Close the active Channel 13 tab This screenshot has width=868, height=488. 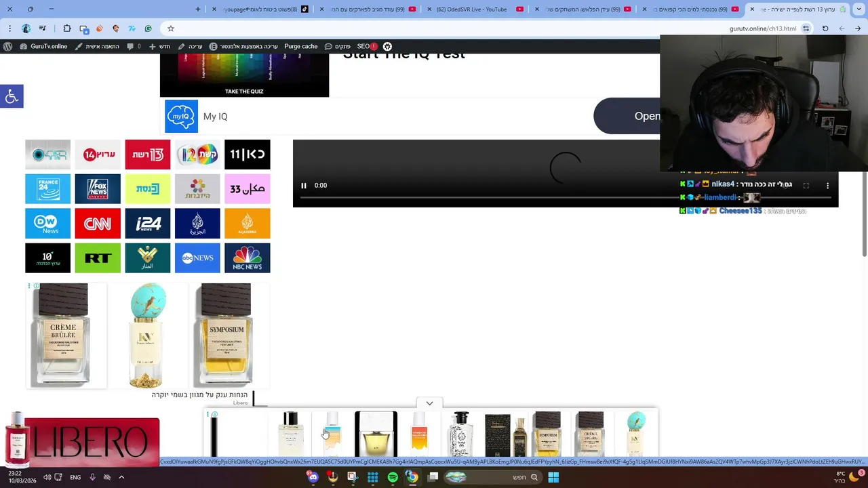751,9
